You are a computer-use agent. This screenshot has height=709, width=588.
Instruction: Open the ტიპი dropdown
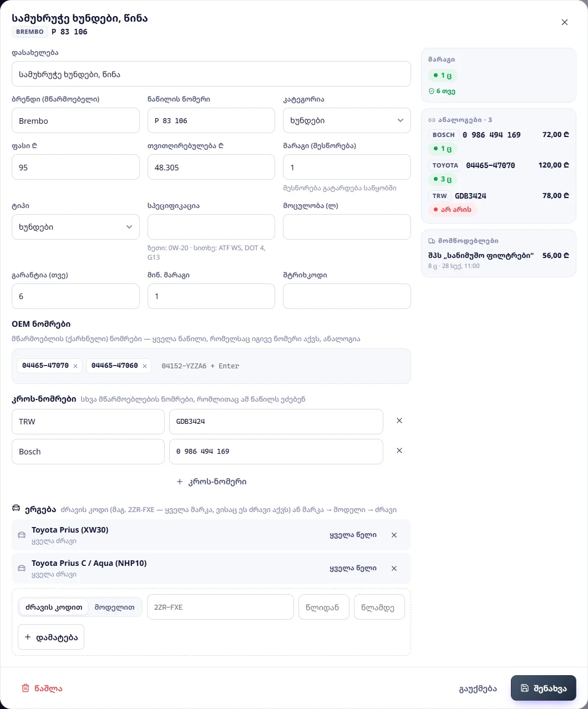(x=75, y=227)
